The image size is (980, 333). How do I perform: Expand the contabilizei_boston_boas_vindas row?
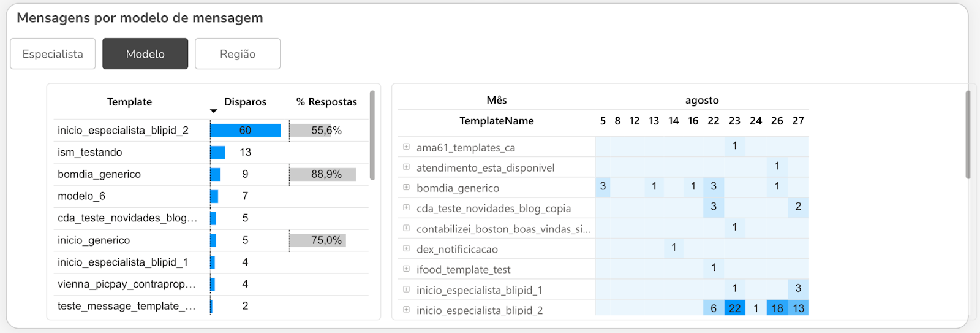point(406,228)
